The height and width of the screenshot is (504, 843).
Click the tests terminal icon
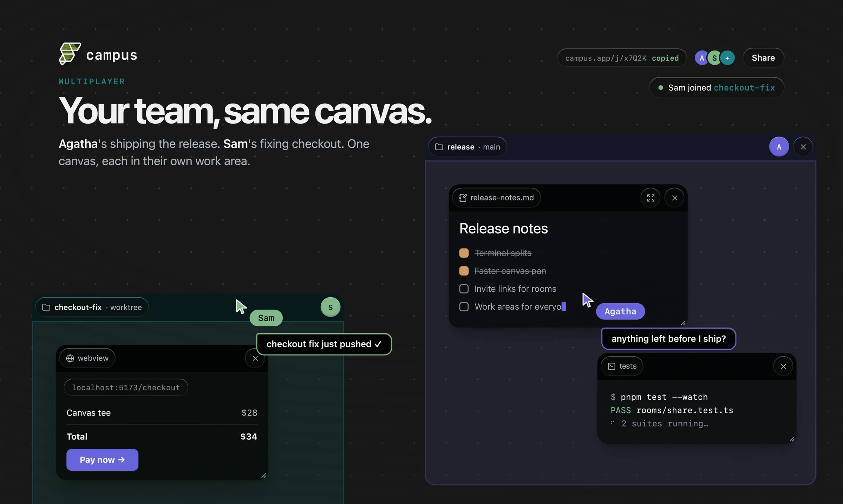pos(612,366)
